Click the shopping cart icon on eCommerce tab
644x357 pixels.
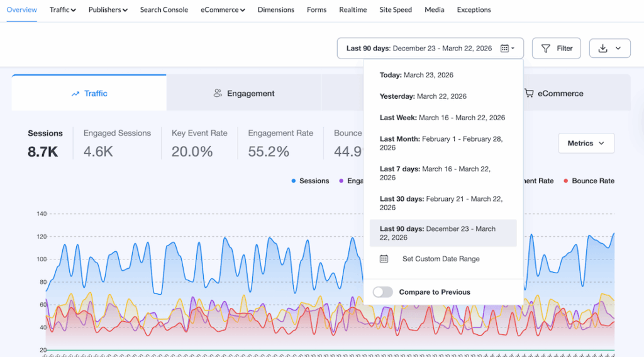(529, 94)
